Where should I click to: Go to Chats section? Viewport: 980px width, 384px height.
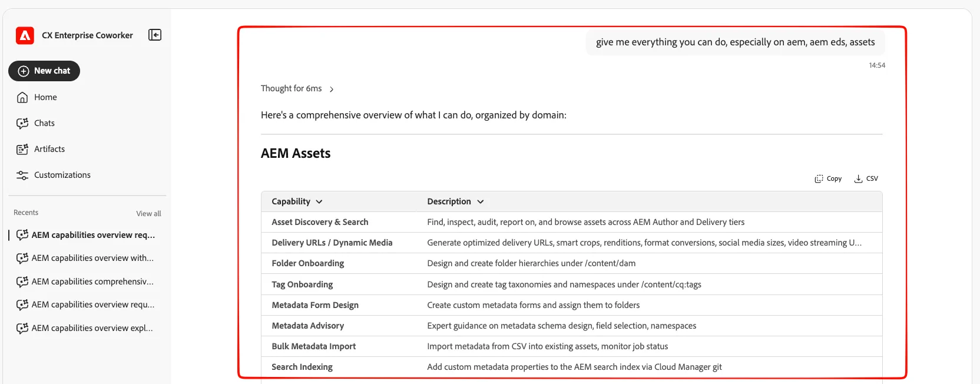[44, 123]
